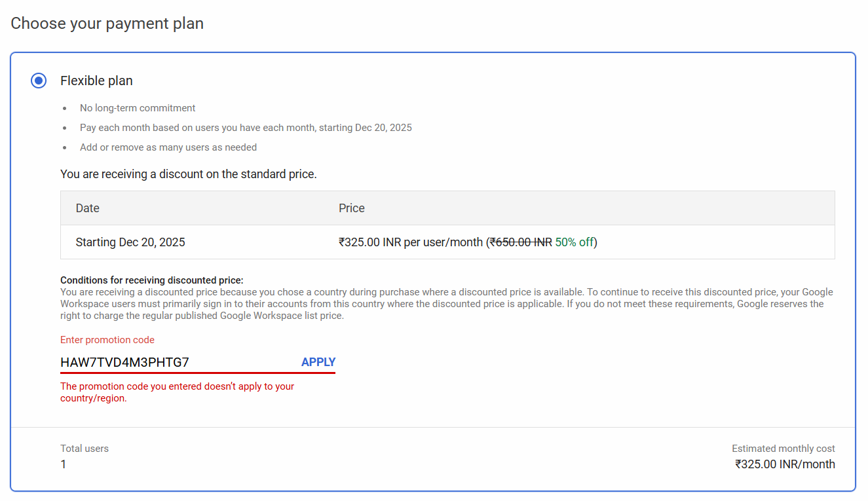
Task: Click the Choose your payment plan heading
Action: [107, 23]
